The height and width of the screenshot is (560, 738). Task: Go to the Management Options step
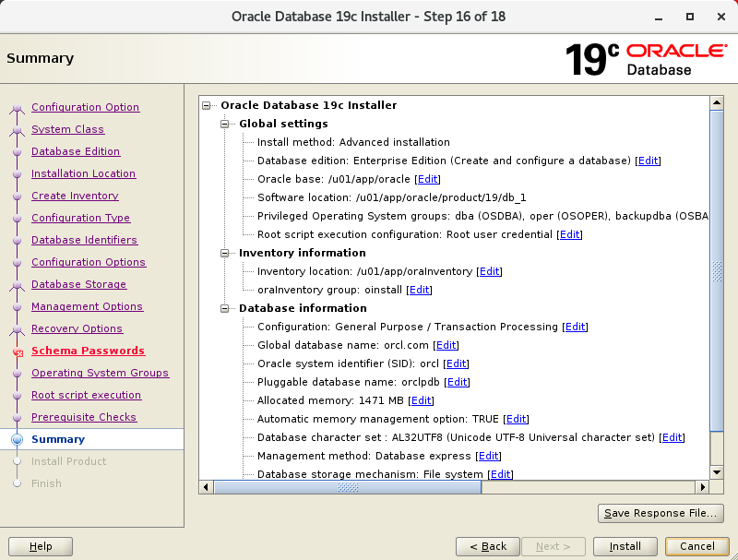(87, 306)
